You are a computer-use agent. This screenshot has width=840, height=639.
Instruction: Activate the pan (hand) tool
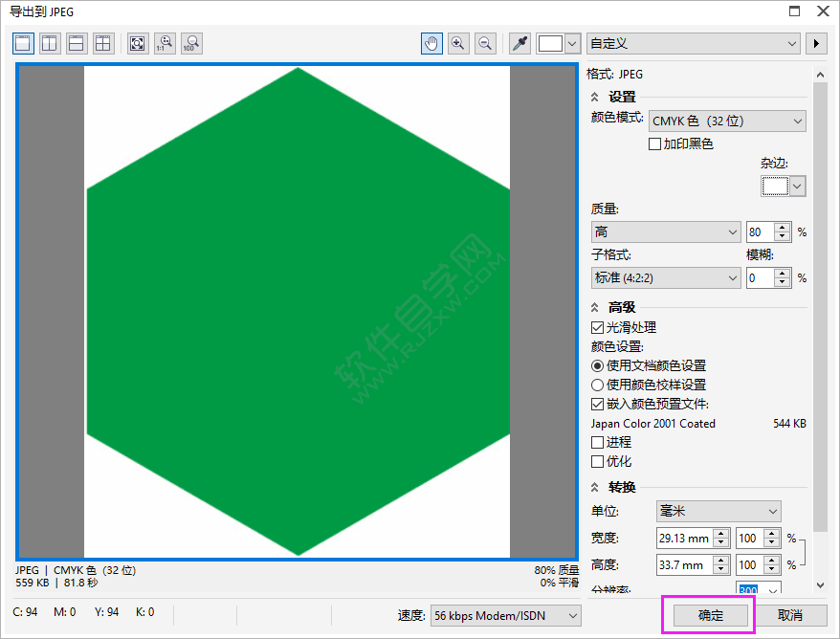[433, 43]
